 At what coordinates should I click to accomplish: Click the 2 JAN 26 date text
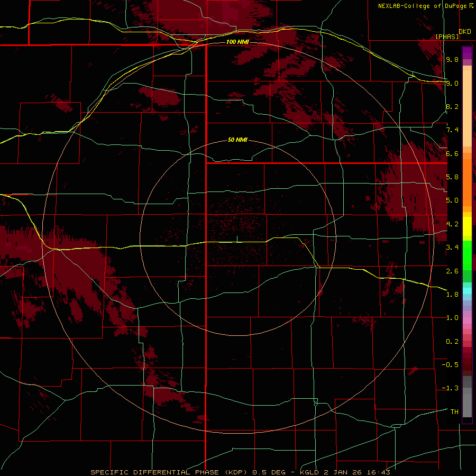344,472
